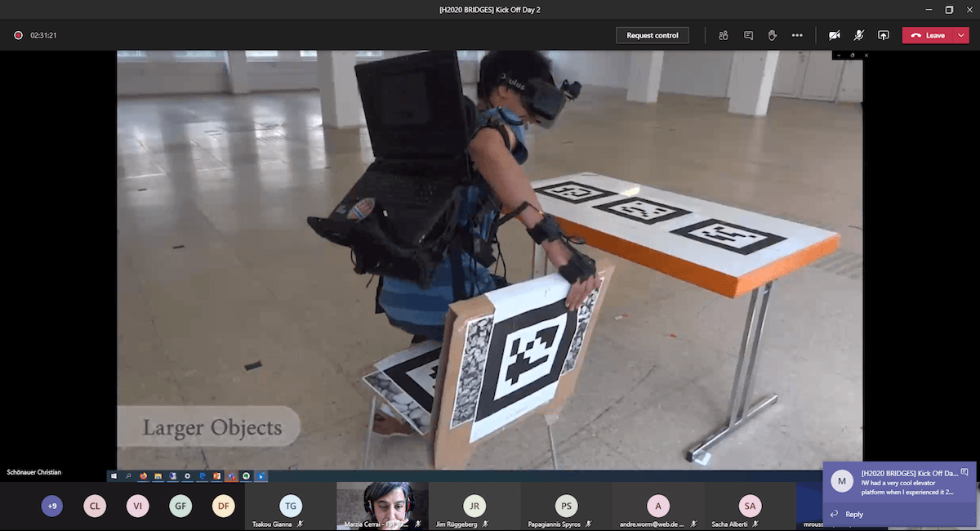Select the VI participant avatar
The width and height of the screenshot is (980, 531).
[137, 506]
